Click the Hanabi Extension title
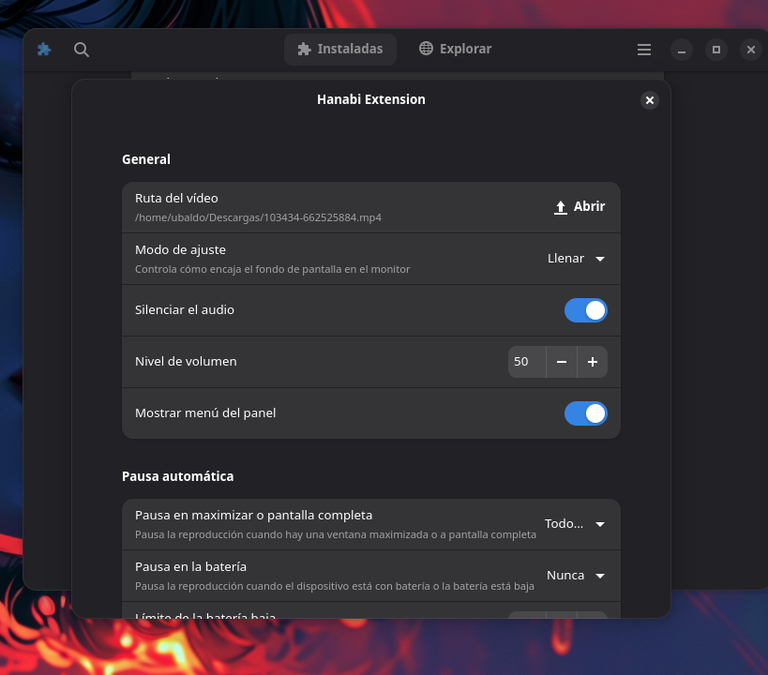This screenshot has height=675, width=768. (x=371, y=99)
